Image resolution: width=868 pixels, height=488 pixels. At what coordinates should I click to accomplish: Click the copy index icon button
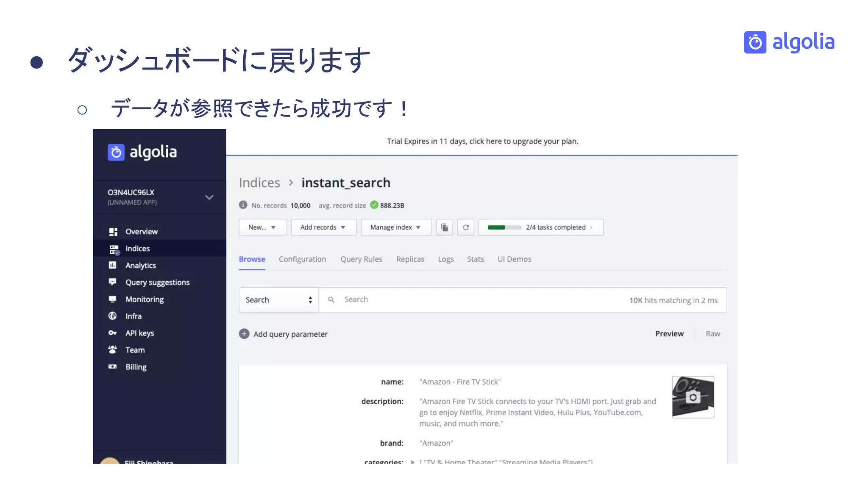pos(445,227)
